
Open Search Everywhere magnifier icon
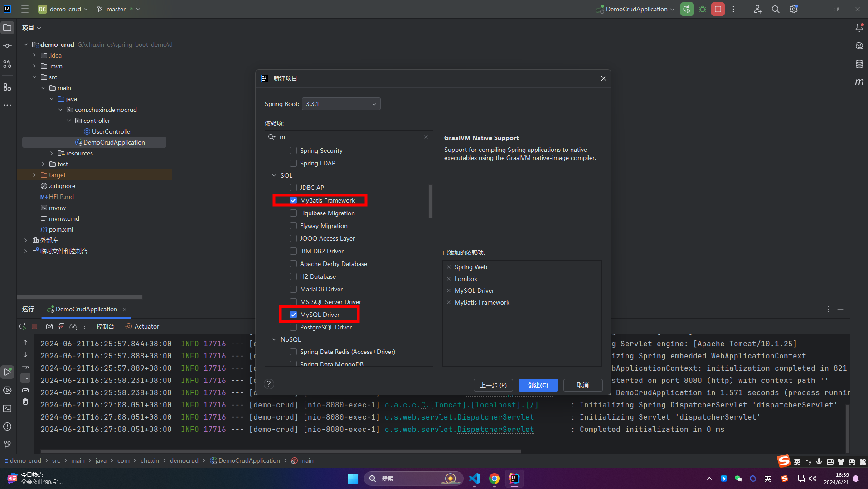click(776, 9)
